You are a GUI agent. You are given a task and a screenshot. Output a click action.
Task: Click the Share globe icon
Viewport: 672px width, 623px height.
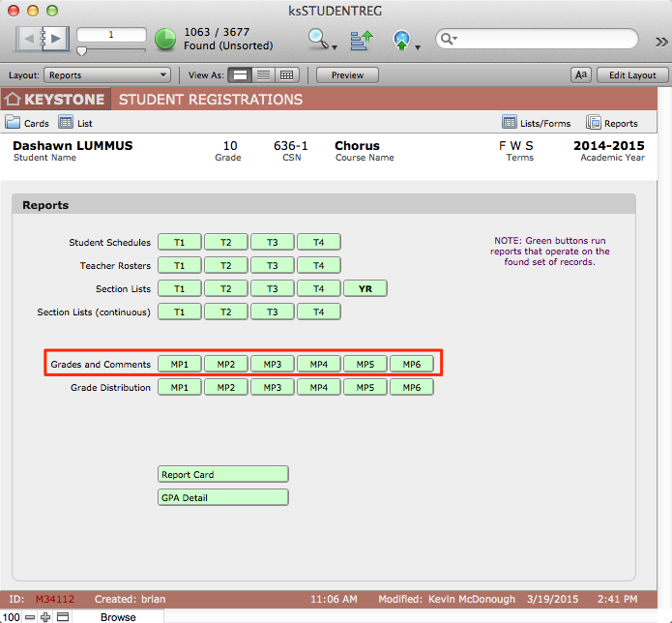tap(402, 40)
